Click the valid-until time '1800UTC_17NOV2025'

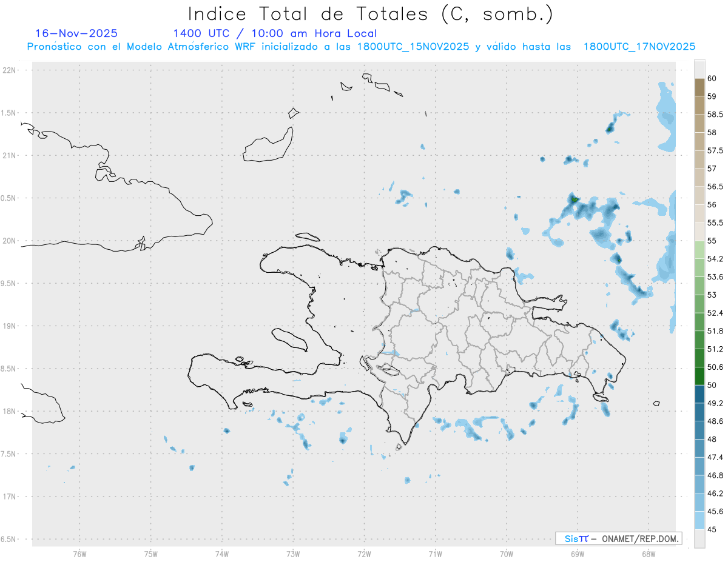coord(639,47)
